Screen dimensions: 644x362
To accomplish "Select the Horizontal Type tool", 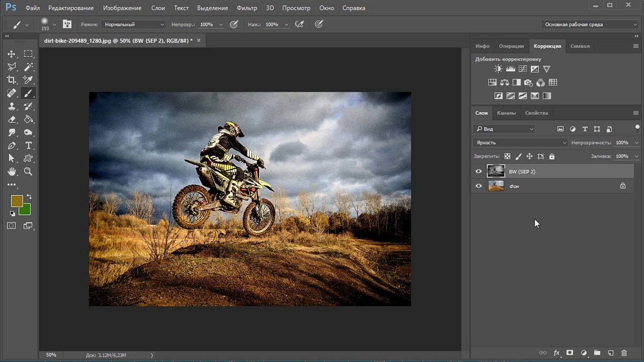I will tap(28, 146).
